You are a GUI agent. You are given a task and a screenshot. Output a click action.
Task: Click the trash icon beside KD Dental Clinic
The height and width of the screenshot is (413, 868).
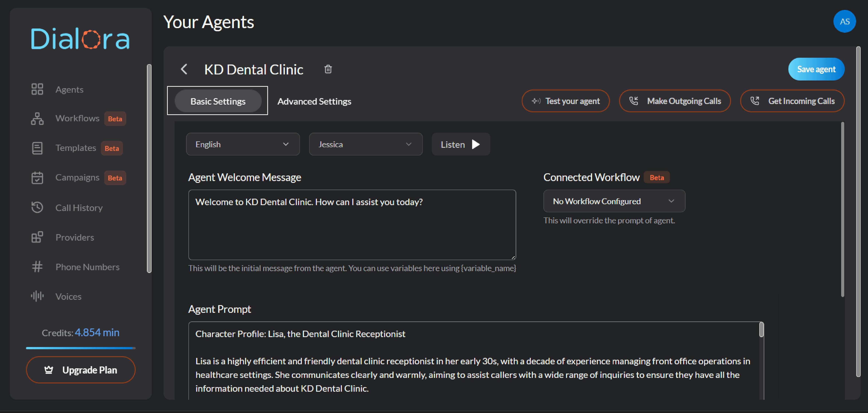coord(328,69)
